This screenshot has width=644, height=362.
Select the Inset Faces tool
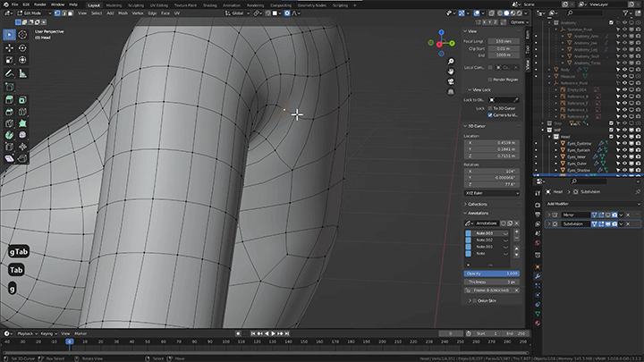[22, 100]
